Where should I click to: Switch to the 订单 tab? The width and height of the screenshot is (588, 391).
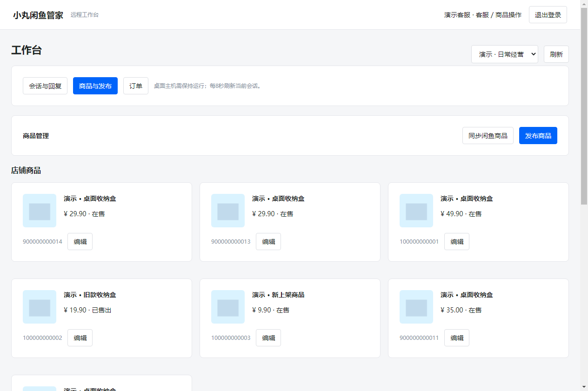click(x=136, y=86)
